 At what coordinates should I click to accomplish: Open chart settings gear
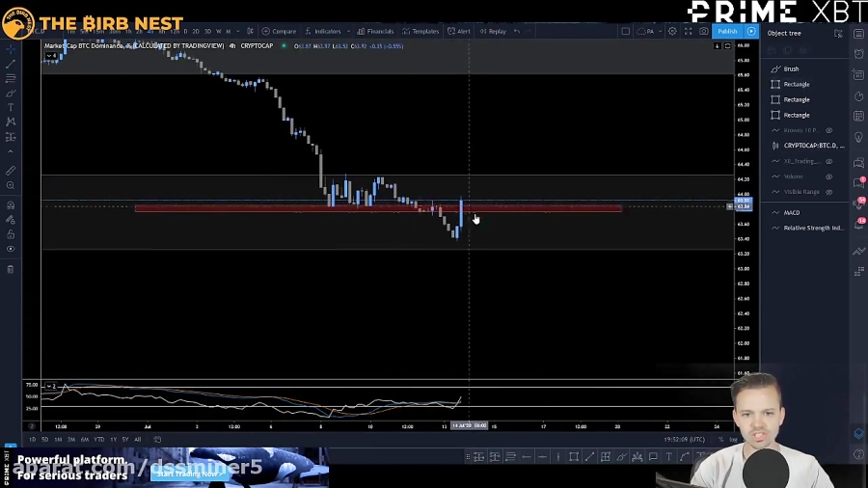[672, 32]
